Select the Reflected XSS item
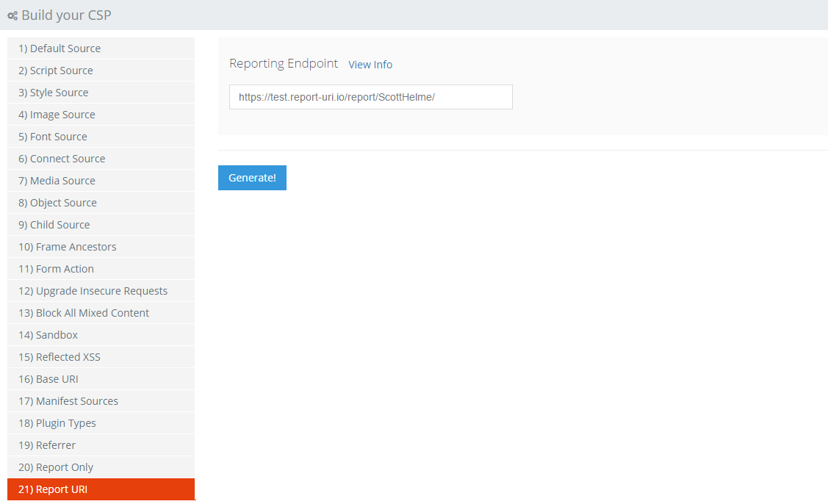The image size is (828, 504). (x=101, y=357)
